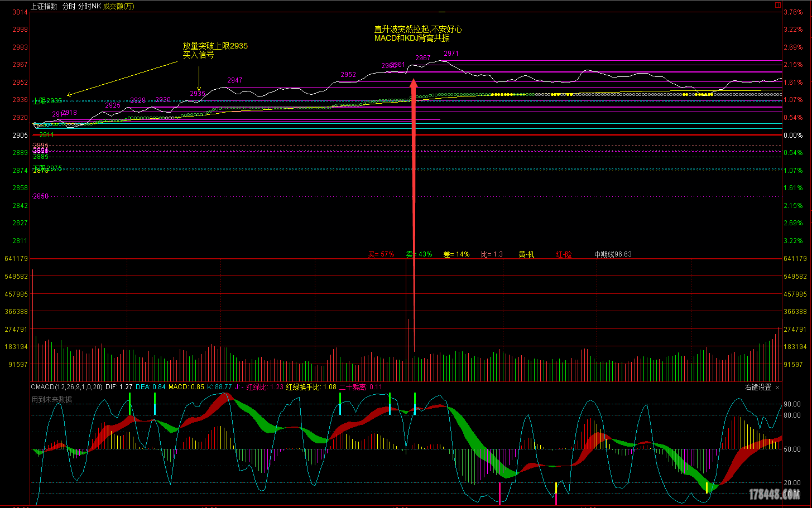This screenshot has width=812, height=508.
Task: Click the 2925 price marker
Action: pos(113,105)
